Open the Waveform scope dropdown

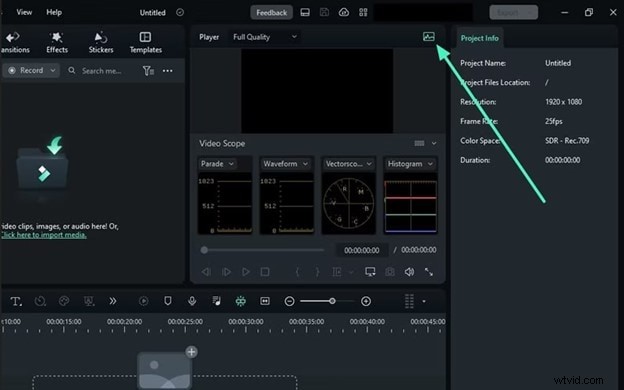pyautogui.click(x=285, y=164)
